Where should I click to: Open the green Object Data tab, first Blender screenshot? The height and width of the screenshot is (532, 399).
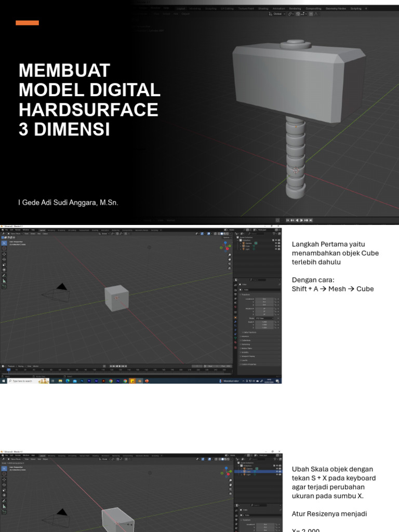235,338
